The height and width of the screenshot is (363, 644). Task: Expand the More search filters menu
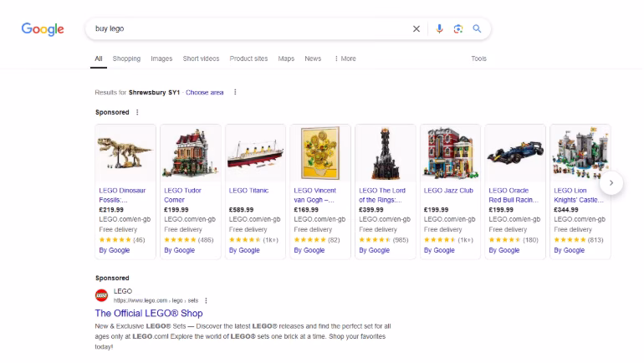click(x=345, y=59)
